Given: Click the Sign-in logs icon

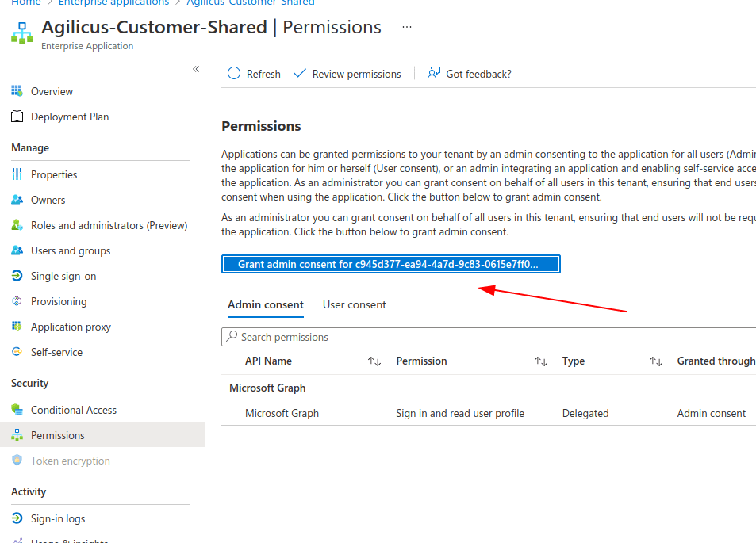Looking at the screenshot, I should (x=17, y=518).
